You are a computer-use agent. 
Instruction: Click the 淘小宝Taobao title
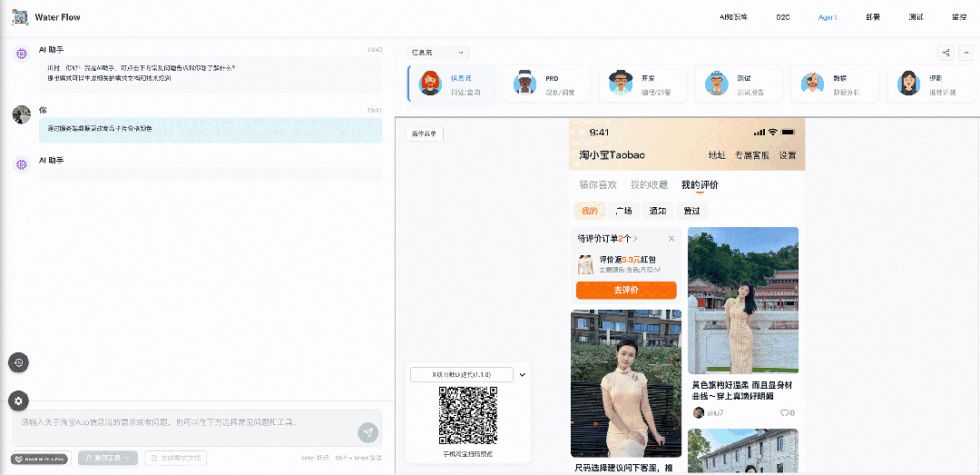point(612,155)
